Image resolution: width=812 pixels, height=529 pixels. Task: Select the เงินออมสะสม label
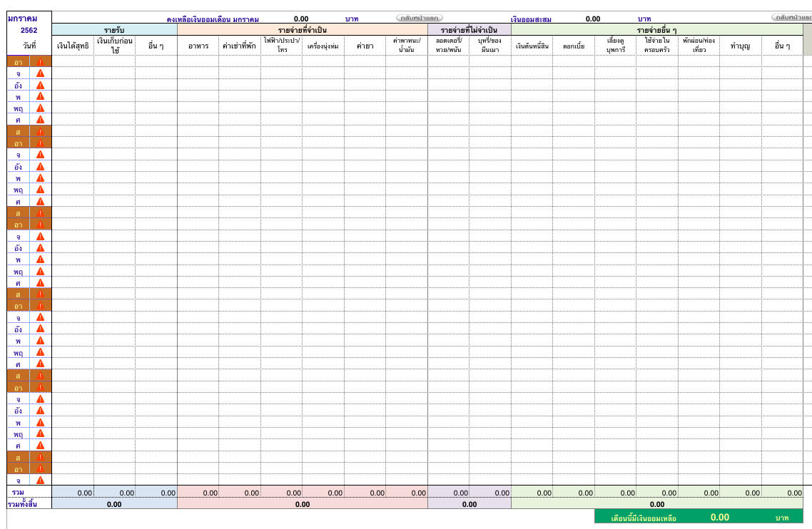531,19
